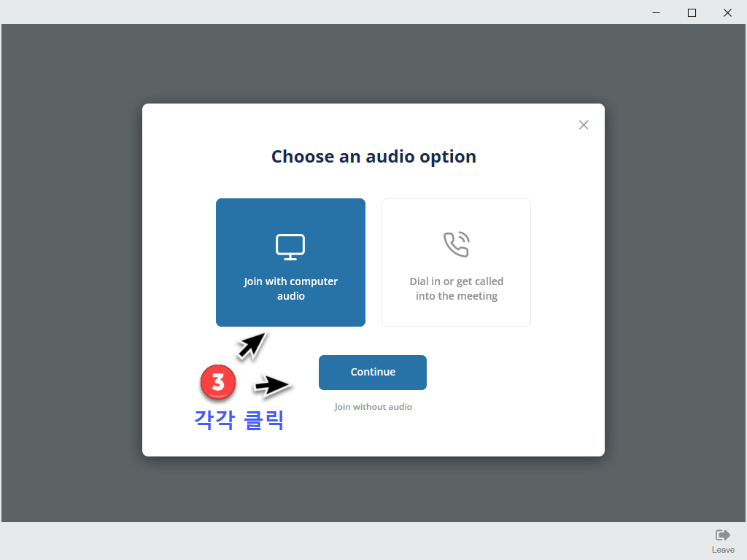This screenshot has width=747, height=560.
Task: Maximize the meeting window
Action: [692, 12]
